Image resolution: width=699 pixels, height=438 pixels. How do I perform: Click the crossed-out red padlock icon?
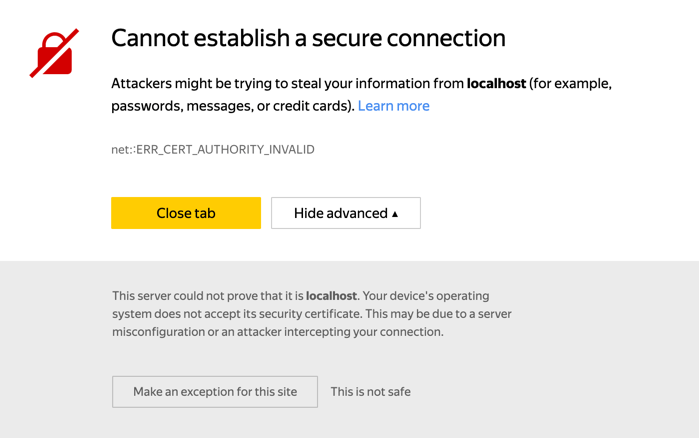[x=54, y=53]
